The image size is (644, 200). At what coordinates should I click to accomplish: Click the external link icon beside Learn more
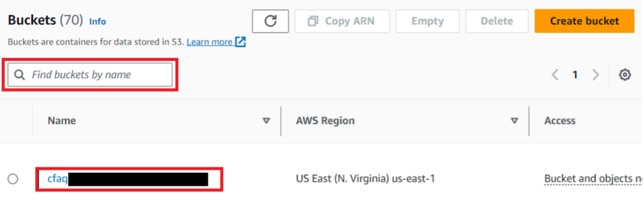240,41
